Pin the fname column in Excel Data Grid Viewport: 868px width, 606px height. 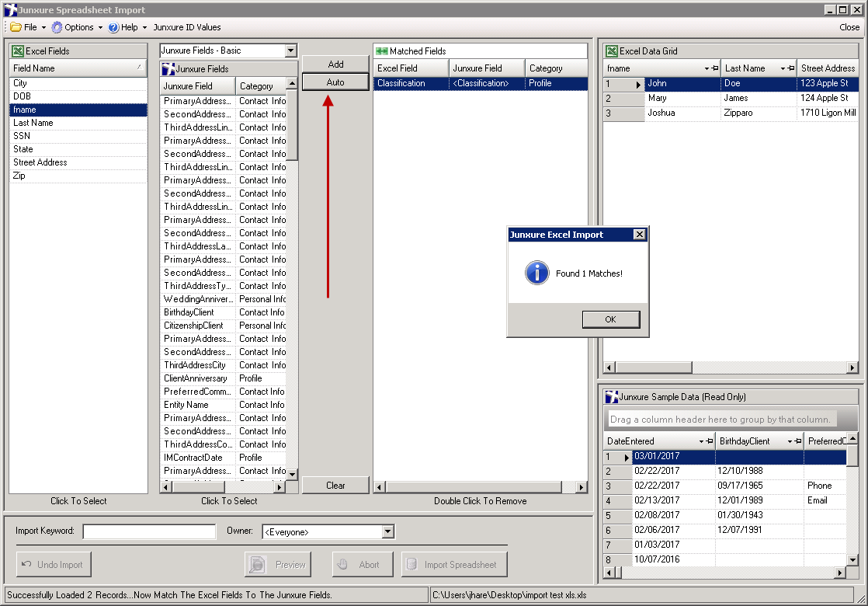715,68
